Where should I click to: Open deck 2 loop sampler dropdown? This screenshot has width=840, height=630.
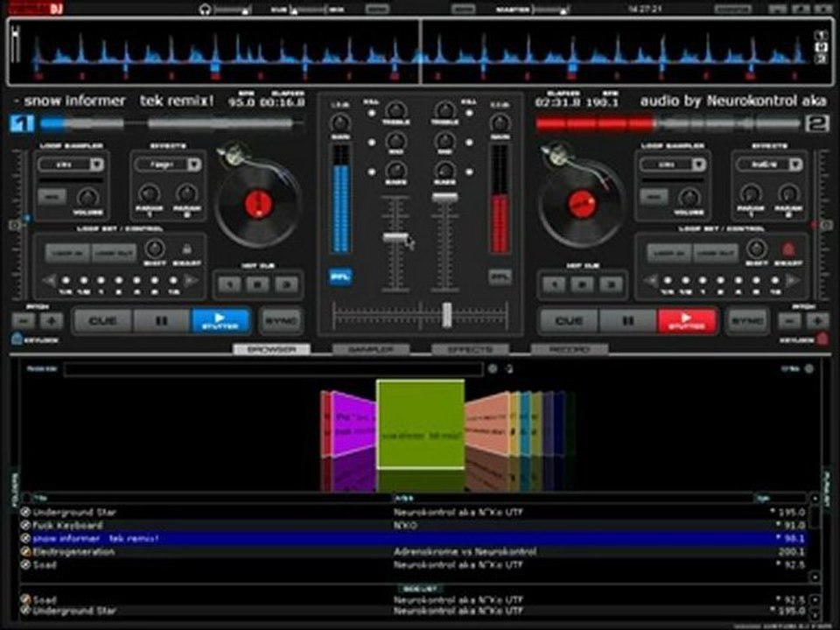click(x=698, y=164)
